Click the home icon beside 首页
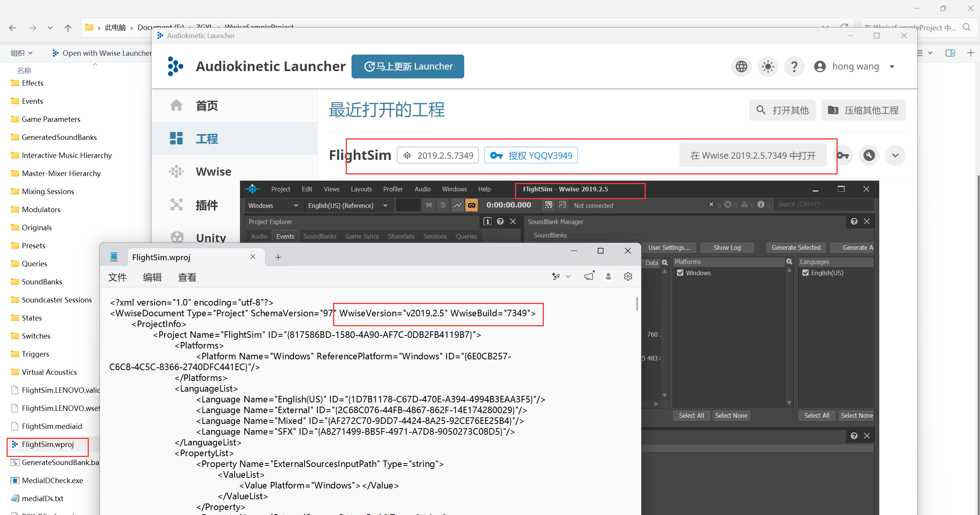This screenshot has height=515, width=980. point(177,105)
